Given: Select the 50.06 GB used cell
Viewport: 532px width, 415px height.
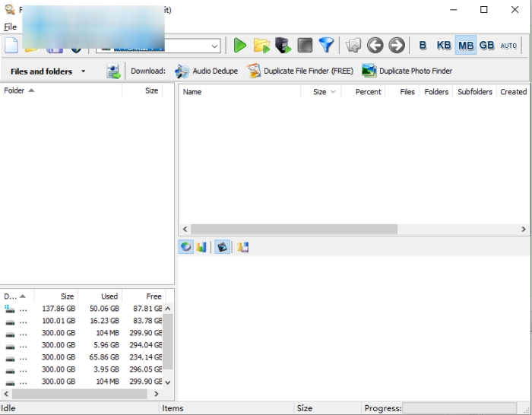Looking at the screenshot, I should (x=104, y=309).
